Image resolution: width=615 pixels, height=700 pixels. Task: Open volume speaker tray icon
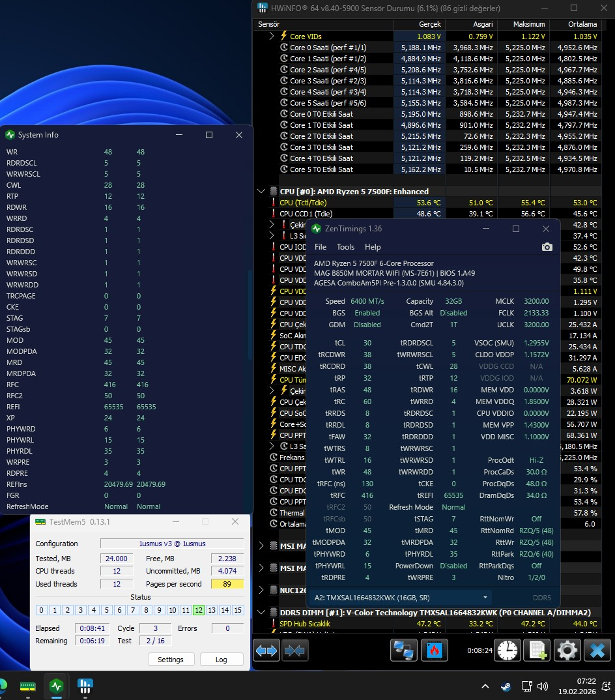coord(543,686)
